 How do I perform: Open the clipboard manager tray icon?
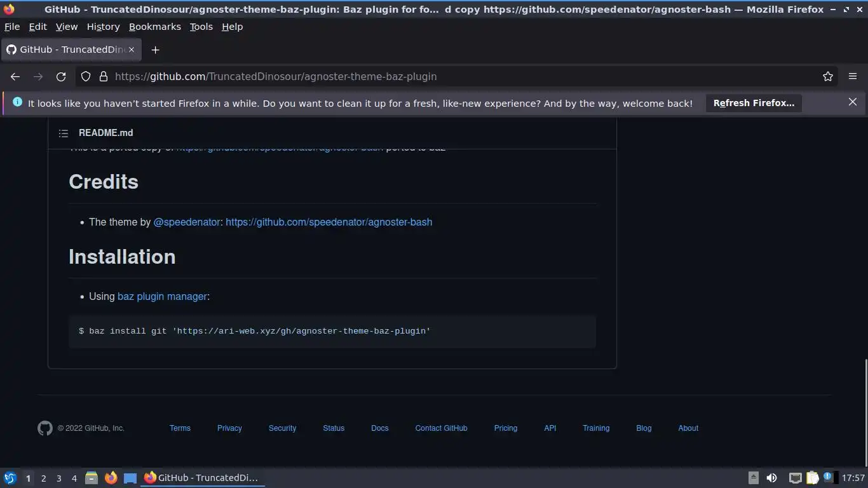click(813, 478)
